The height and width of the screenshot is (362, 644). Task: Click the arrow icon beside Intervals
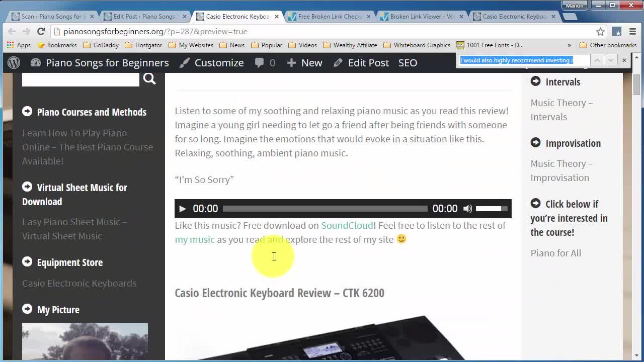coord(535,81)
